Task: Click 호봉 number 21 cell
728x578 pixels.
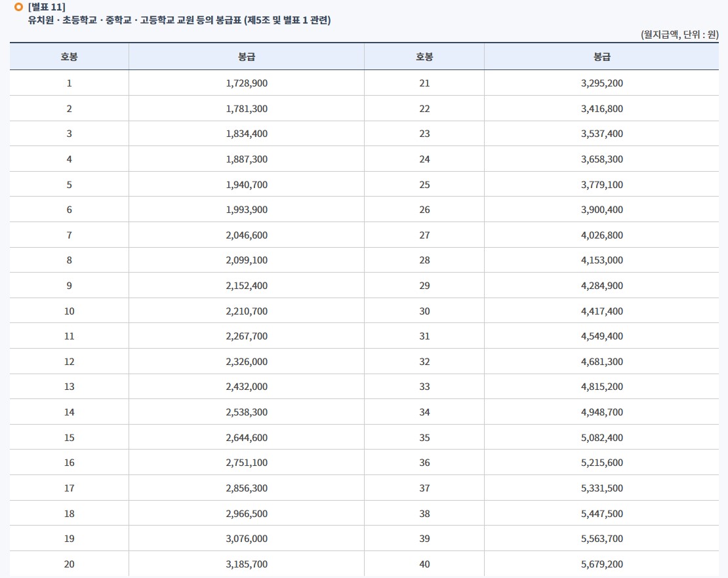Action: coord(424,83)
